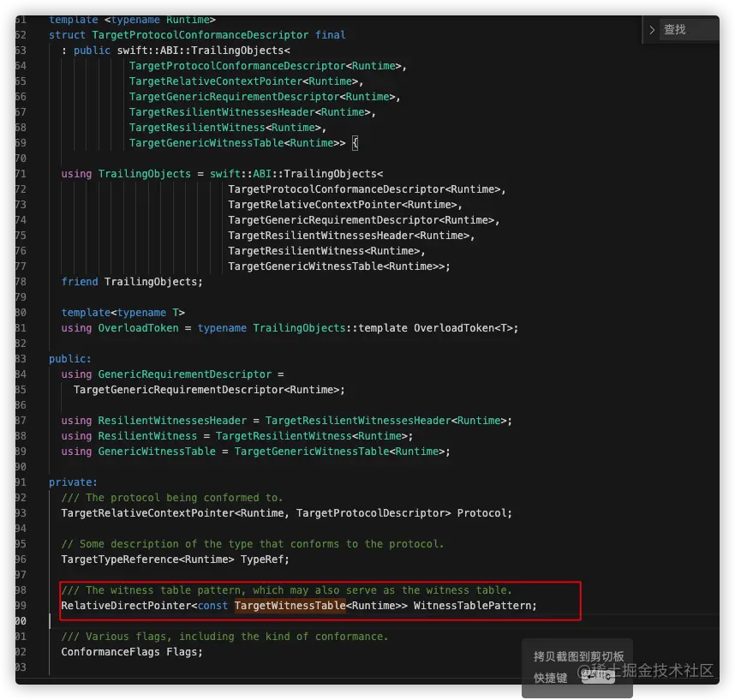The image size is (735, 700).
Task: Click the opening brace after TargetGenericWitnessTable<Runtime>>
Action: tap(356, 143)
